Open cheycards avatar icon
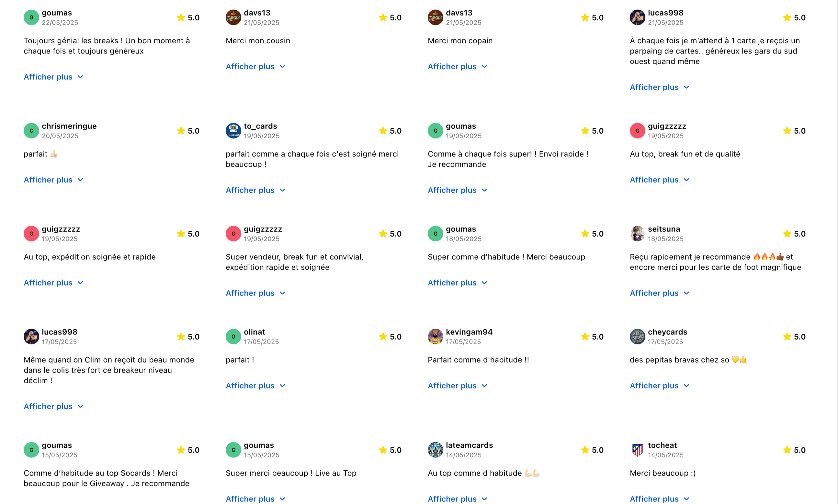838x504 pixels. tap(637, 337)
